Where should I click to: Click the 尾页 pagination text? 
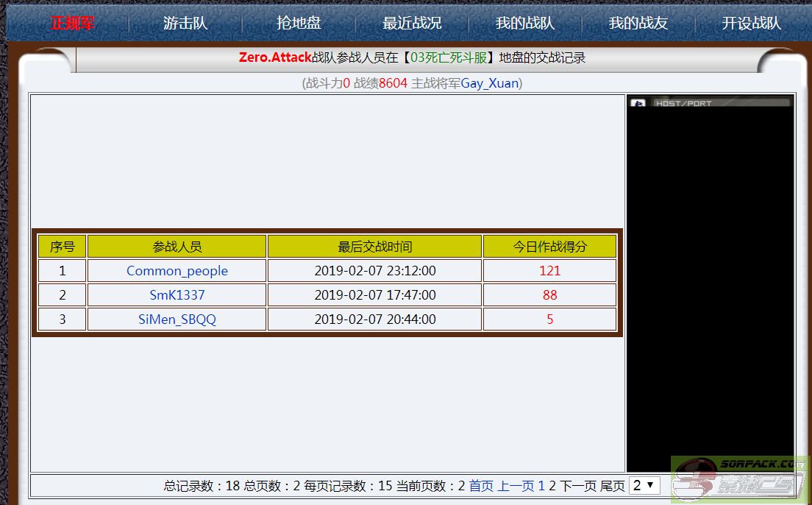(x=613, y=486)
